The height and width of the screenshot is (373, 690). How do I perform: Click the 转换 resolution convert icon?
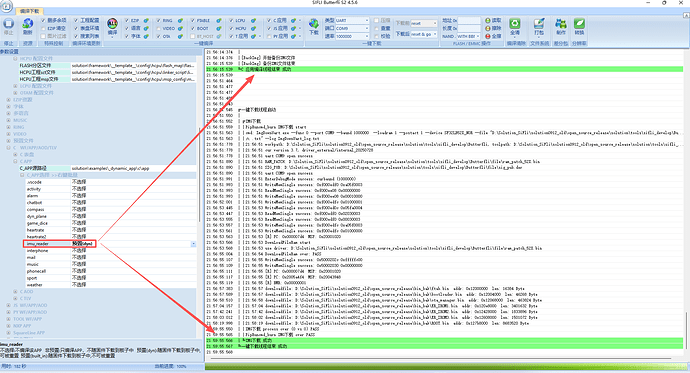click(x=579, y=23)
